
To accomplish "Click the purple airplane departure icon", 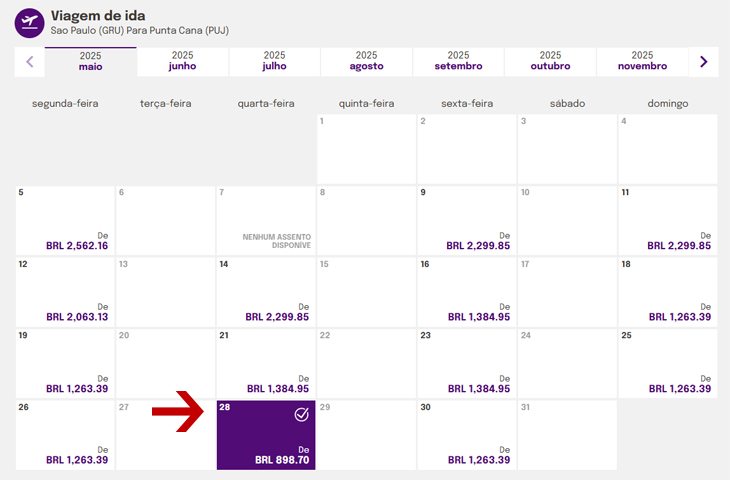I will [29, 23].
